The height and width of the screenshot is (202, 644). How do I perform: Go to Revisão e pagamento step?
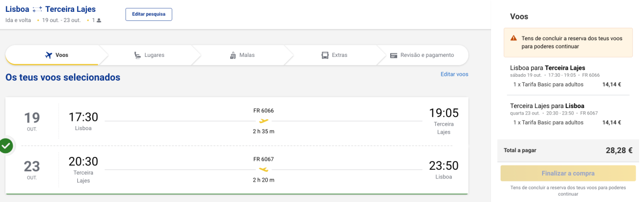(422, 55)
